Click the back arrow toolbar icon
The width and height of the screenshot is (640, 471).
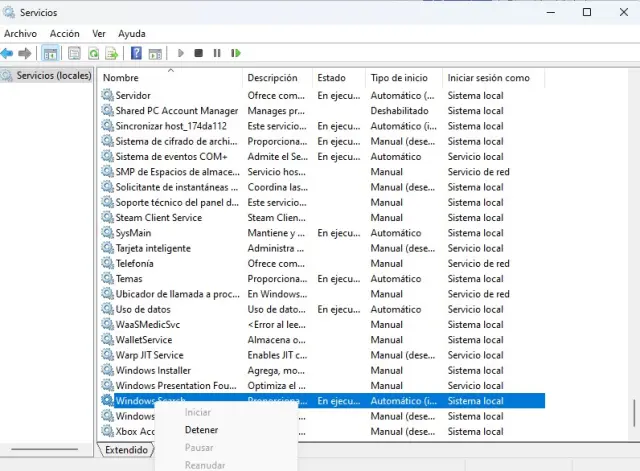tap(8, 53)
